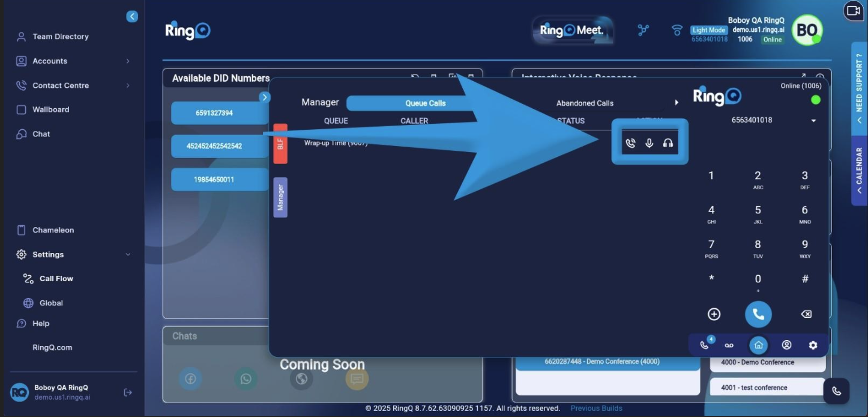The height and width of the screenshot is (417, 868).
Task: Open the call speaker icon in dialer
Action: coord(631,142)
